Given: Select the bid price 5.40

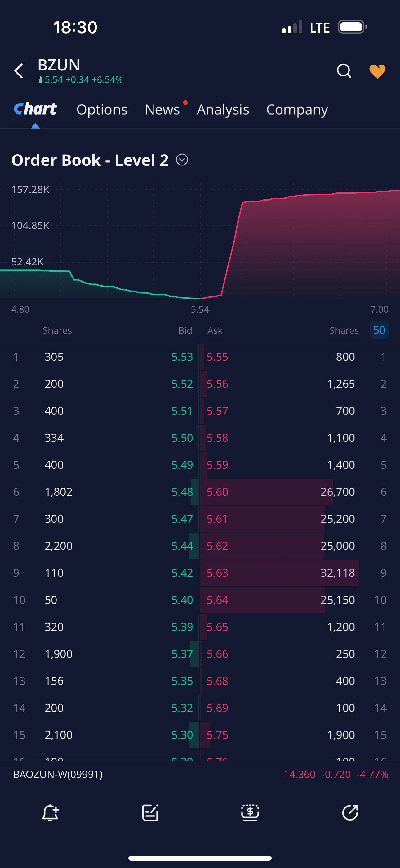Looking at the screenshot, I should pyautogui.click(x=182, y=599).
